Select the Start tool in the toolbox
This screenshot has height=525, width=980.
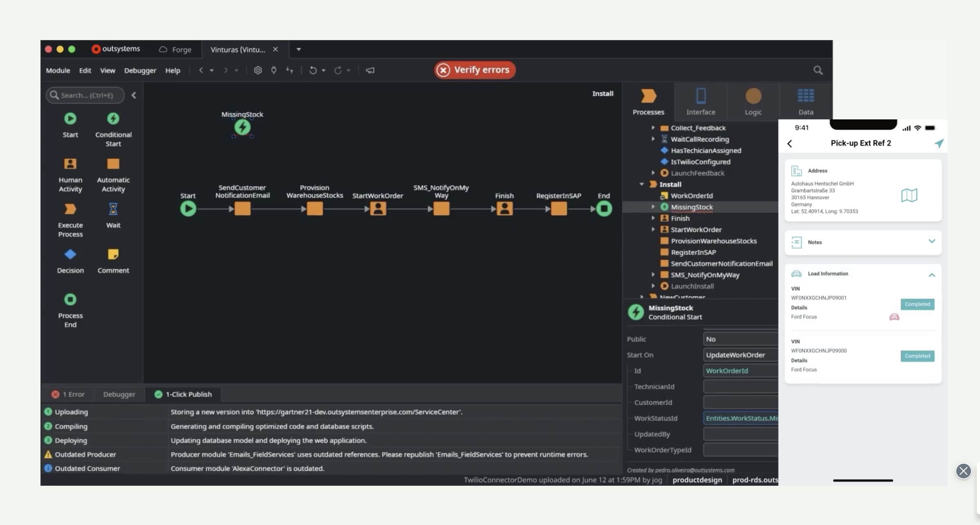click(70, 125)
